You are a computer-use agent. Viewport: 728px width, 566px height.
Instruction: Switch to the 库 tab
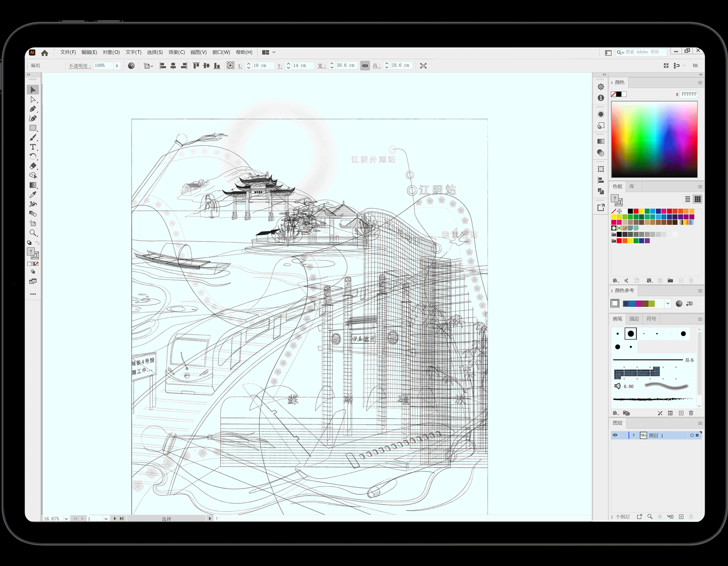tap(632, 186)
